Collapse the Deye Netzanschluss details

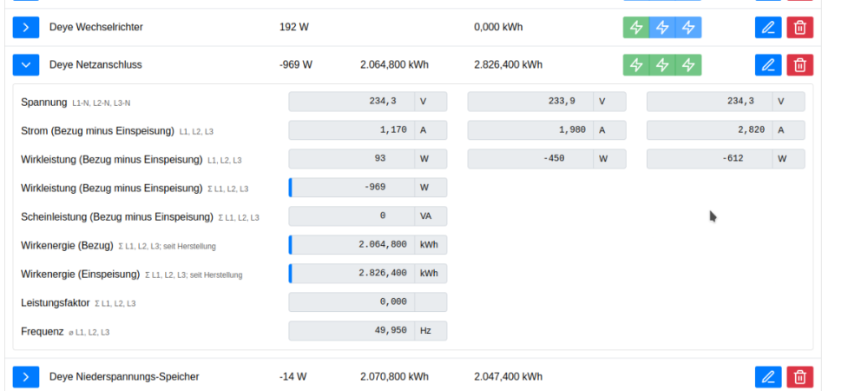(x=26, y=65)
